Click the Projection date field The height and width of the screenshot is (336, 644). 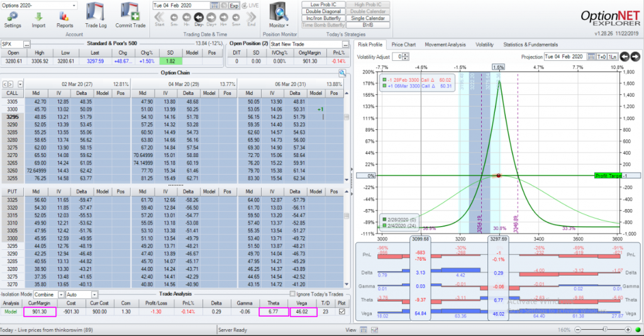click(x=565, y=57)
